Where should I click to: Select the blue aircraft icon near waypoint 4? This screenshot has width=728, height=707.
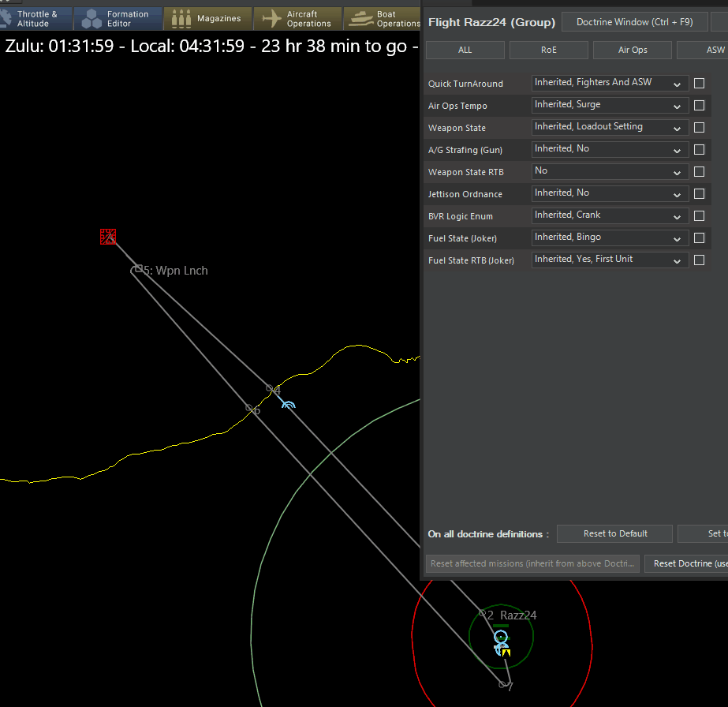(289, 405)
